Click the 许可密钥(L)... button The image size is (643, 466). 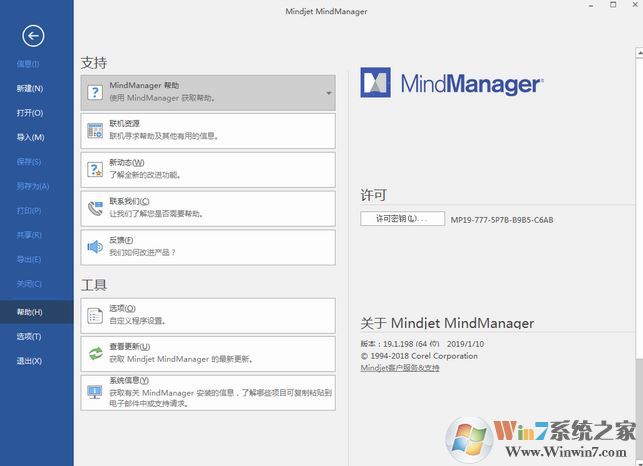point(402,219)
